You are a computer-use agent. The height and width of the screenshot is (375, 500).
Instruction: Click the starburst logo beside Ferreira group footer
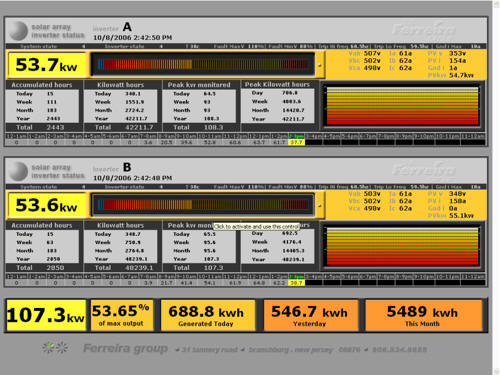click(x=55, y=348)
